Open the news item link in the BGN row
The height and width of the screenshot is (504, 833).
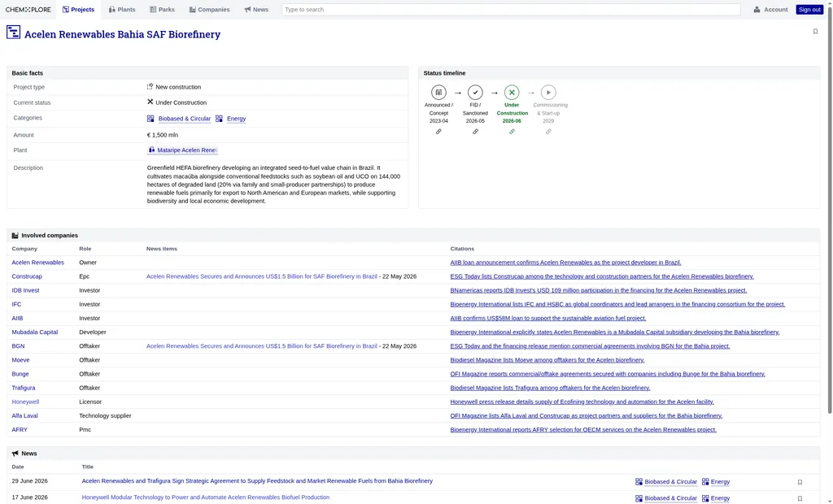261,345
